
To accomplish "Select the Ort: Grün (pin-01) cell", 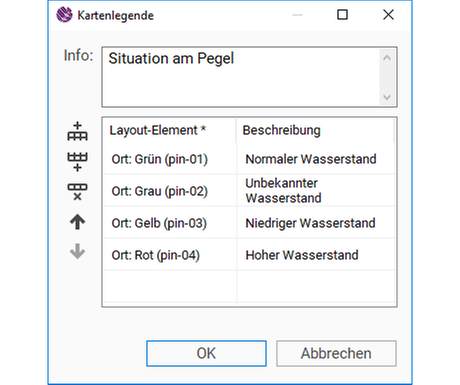I will (x=170, y=159).
